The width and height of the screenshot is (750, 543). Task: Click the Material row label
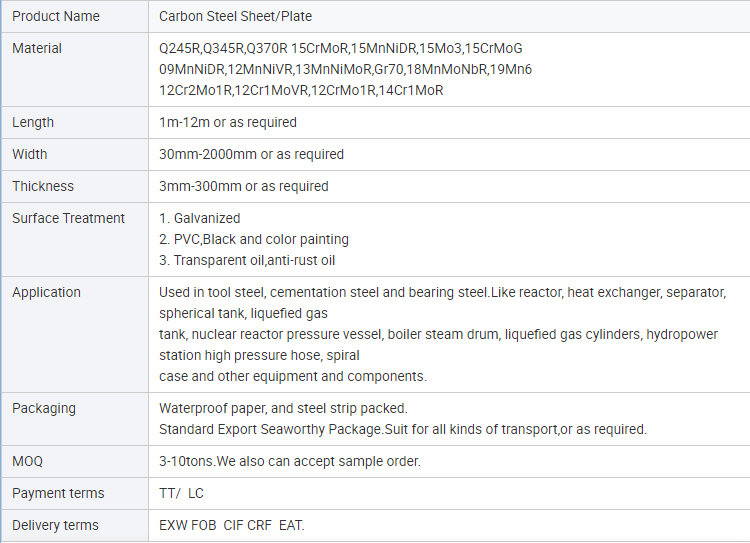(37, 48)
